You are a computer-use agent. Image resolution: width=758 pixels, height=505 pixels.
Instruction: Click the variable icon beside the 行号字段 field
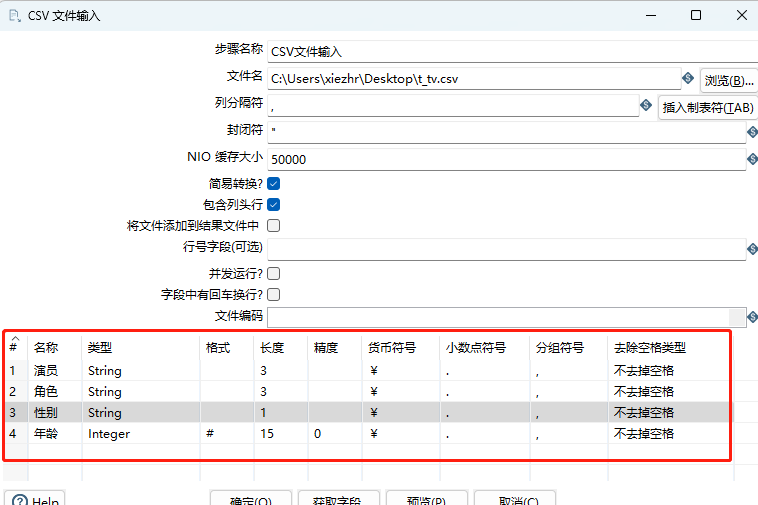tap(752, 249)
